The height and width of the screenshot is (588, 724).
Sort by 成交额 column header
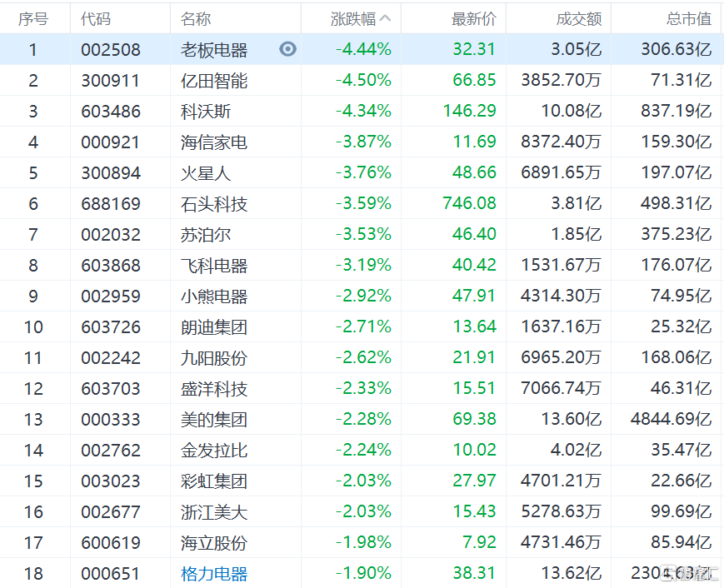(x=579, y=19)
